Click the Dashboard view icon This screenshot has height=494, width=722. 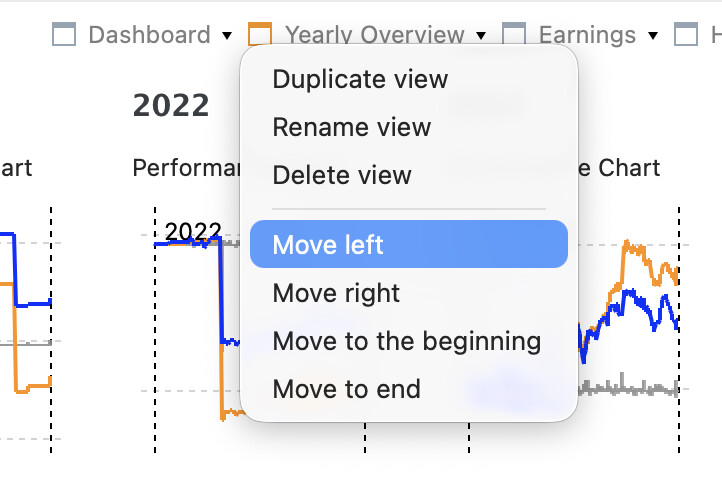coord(64,35)
